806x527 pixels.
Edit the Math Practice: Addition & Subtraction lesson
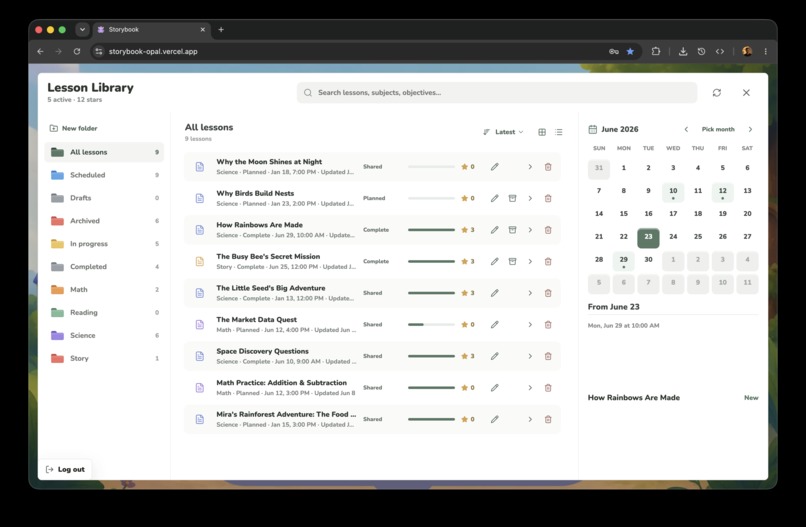[494, 388]
